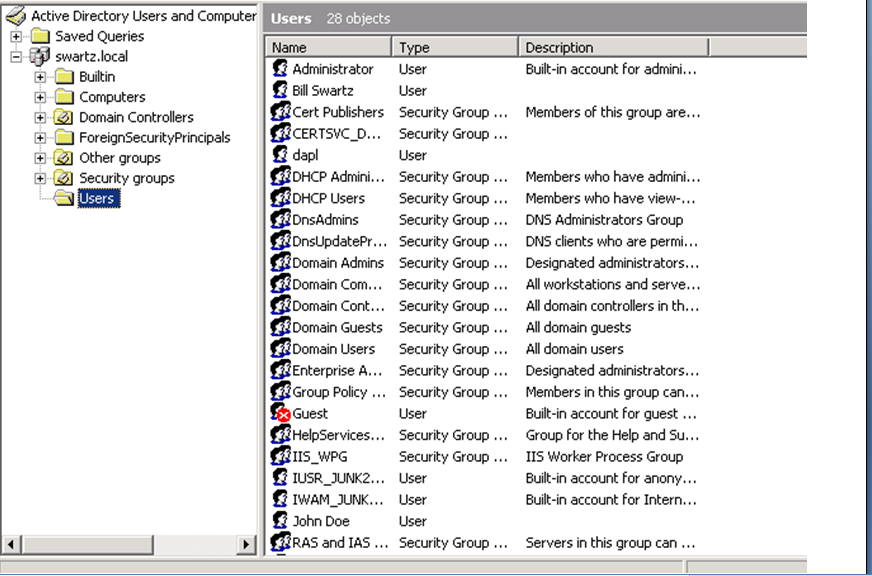The width and height of the screenshot is (872, 576).
Task: Sort list by Name column header
Action: coord(329,47)
